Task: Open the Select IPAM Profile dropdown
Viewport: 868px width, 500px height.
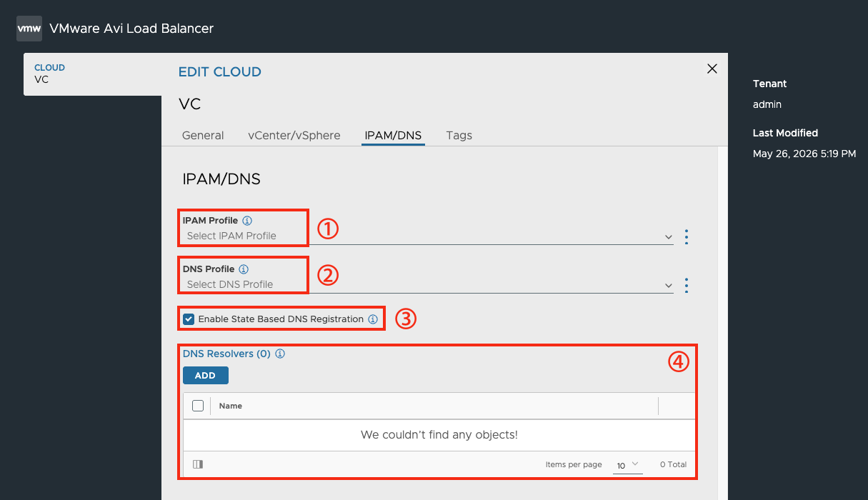Action: click(428, 236)
